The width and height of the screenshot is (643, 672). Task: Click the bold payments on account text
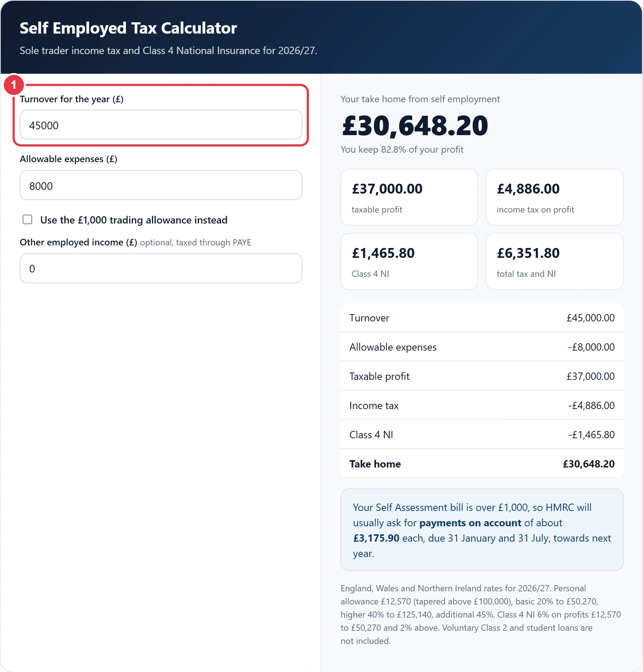point(470,523)
